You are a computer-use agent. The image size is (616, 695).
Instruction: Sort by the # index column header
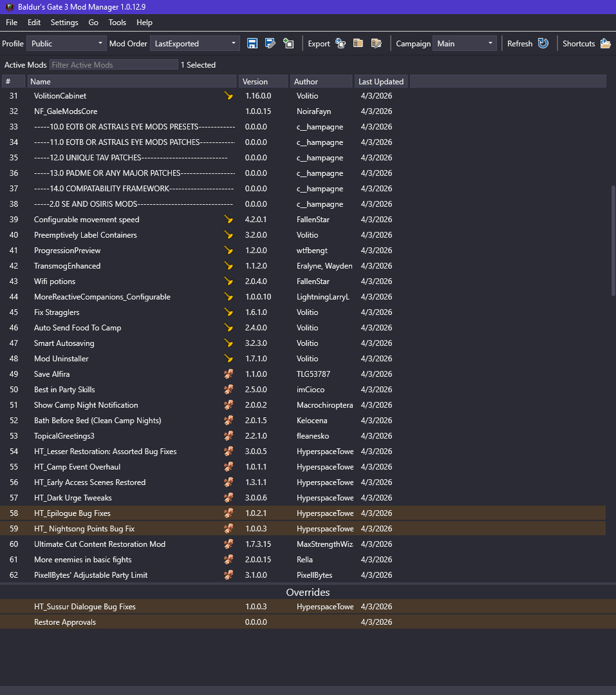14,82
